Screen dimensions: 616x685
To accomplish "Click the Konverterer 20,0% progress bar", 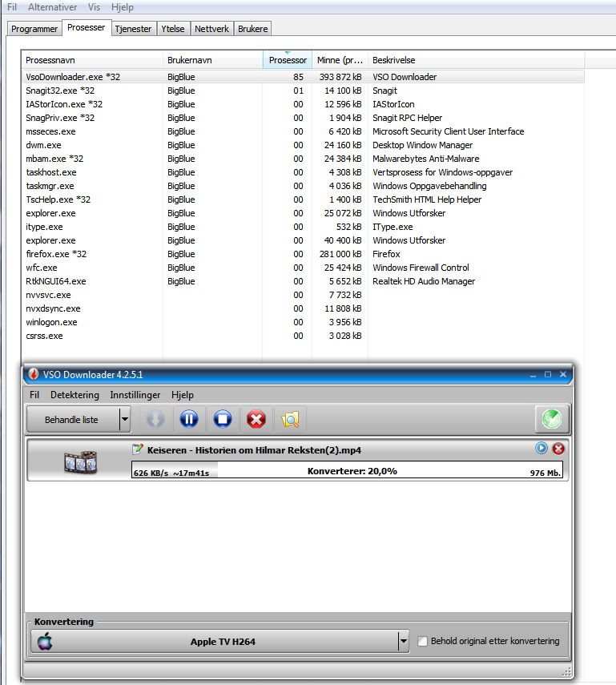I will pos(347,470).
